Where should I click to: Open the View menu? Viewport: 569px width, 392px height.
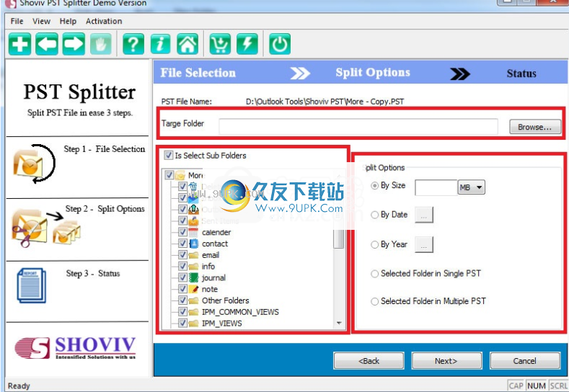tap(41, 21)
